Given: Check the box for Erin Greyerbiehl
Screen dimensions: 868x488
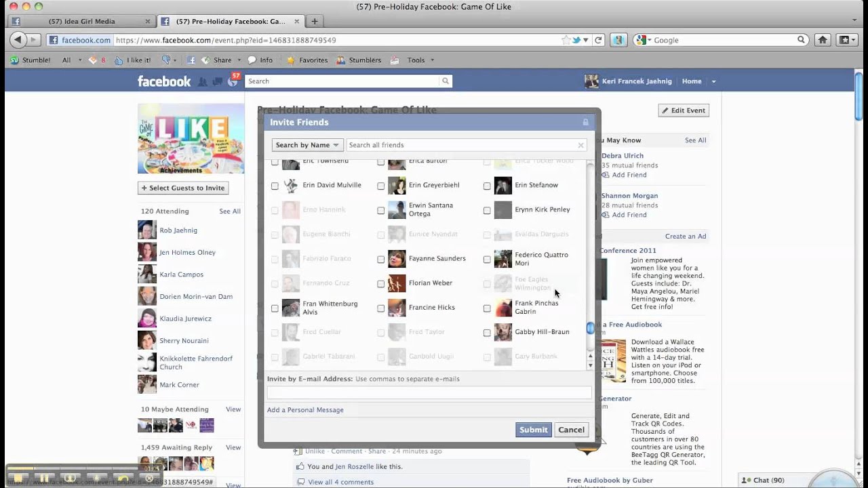Looking at the screenshot, I should [380, 186].
